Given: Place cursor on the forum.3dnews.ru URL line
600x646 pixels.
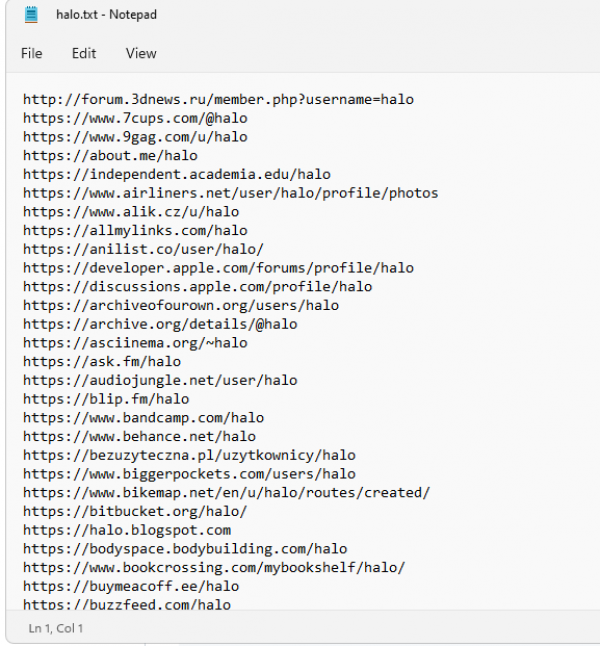Looking at the screenshot, I should (x=218, y=100).
